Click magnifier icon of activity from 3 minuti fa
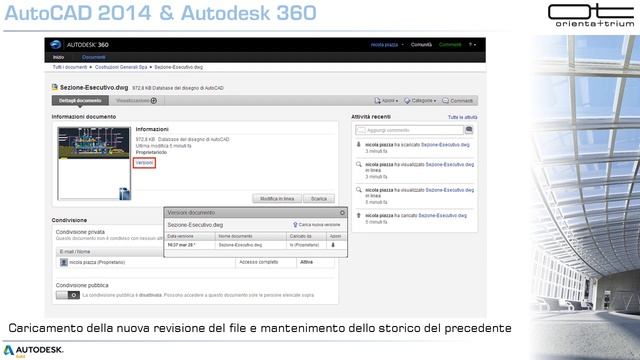The height and width of the screenshot is (360, 640). (x=359, y=164)
